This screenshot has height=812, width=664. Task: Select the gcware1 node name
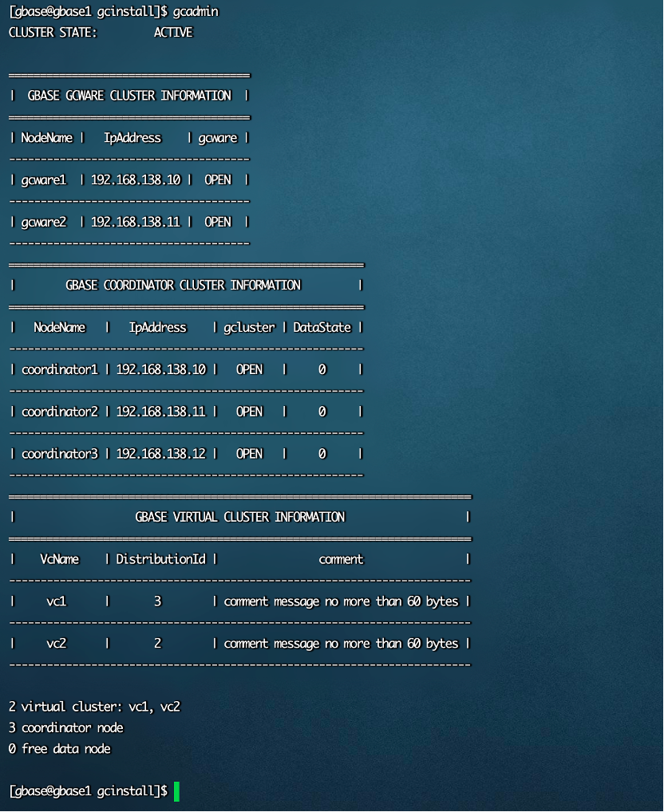pos(44,180)
